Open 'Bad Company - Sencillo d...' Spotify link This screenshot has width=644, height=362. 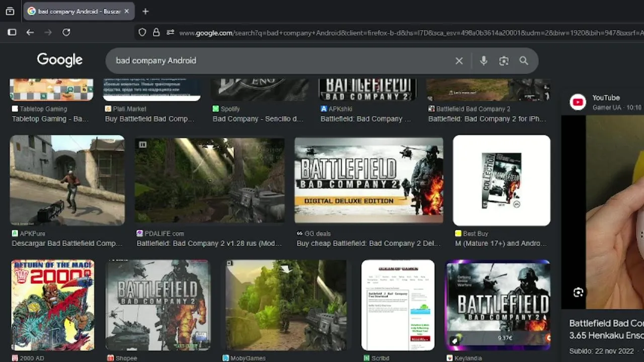point(258,119)
